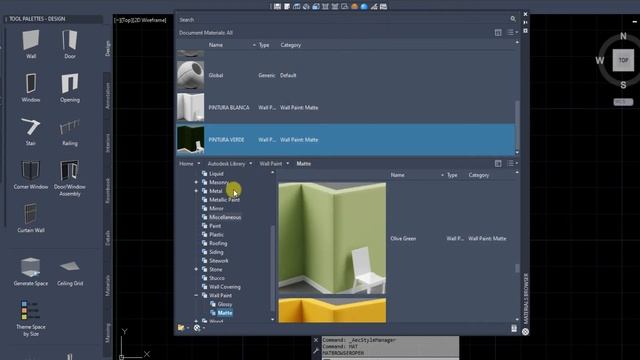
Task: Switch to the Materials palette tab
Action: [x=108, y=285]
